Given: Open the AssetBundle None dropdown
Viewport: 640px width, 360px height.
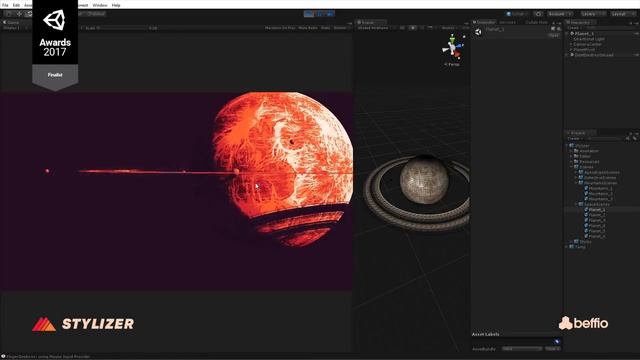Looking at the screenshot, I should coord(522,349).
